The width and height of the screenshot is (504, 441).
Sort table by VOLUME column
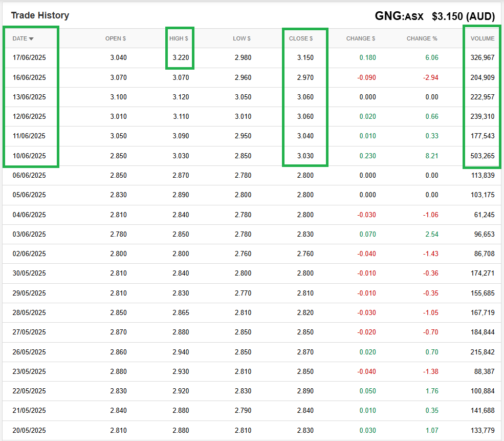483,38
